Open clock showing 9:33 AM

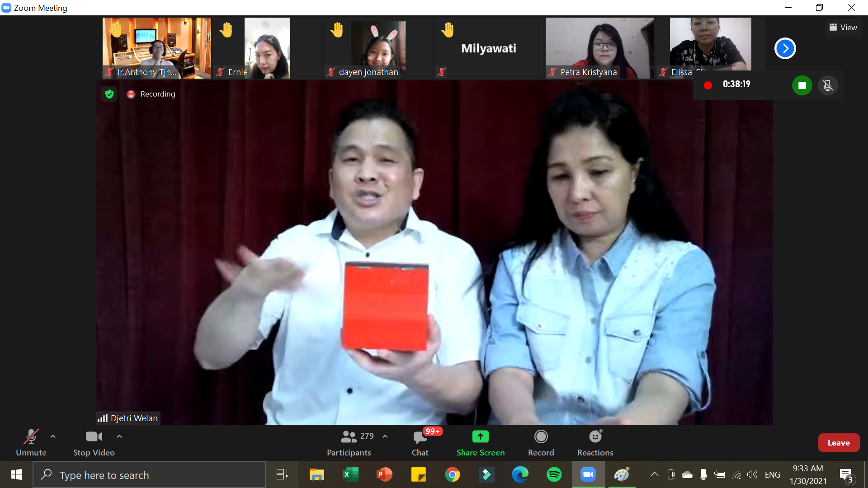808,475
